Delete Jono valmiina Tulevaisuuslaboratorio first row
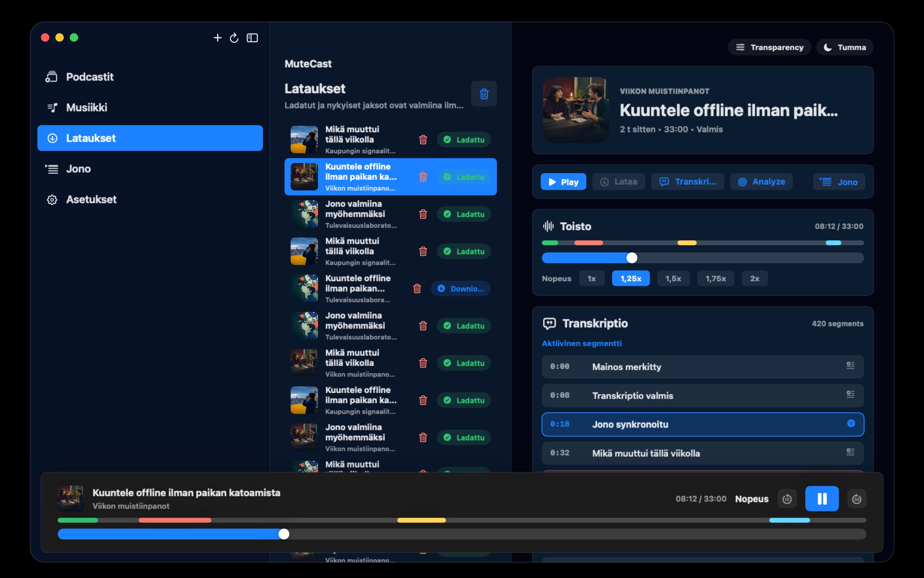Screen dimensions: 924x578 [x=423, y=214]
